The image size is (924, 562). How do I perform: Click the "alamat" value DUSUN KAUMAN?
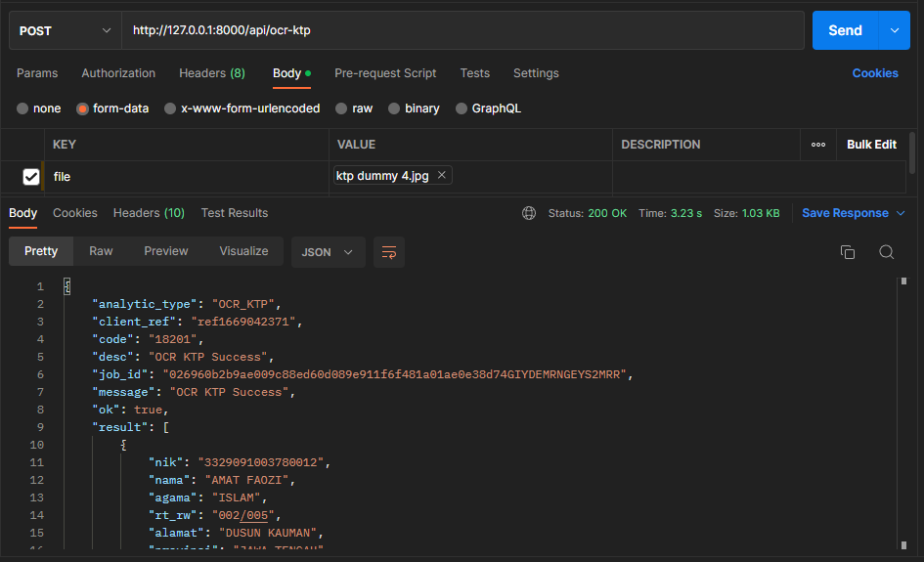click(x=268, y=533)
